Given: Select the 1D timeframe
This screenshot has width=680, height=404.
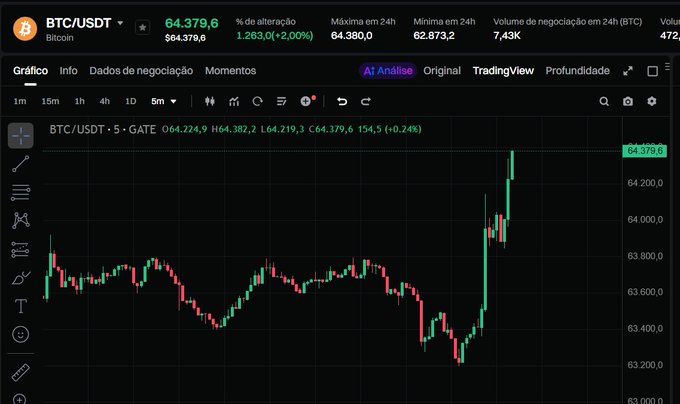Looking at the screenshot, I should 131,101.
